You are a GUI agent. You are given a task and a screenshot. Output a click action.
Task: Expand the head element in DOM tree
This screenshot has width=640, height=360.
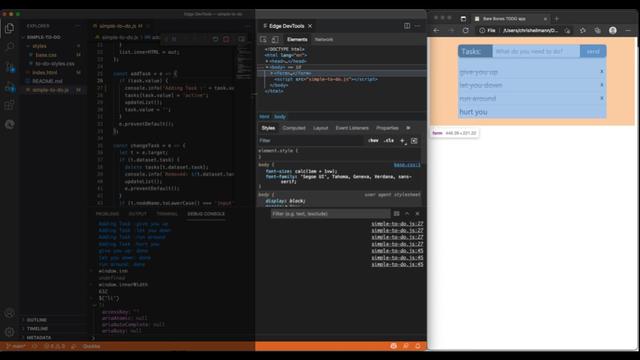point(267,61)
